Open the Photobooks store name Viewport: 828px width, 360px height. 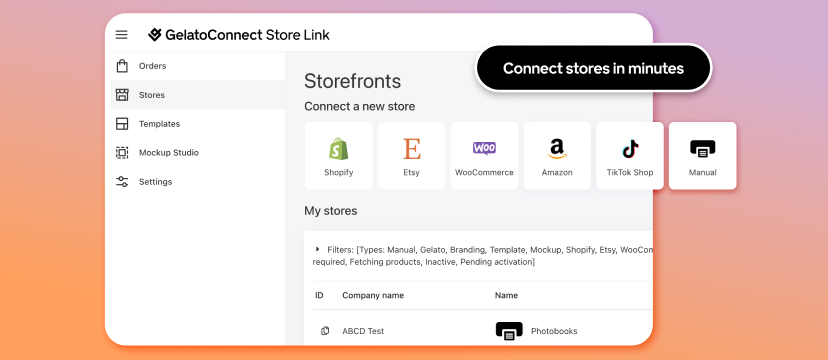tap(554, 331)
